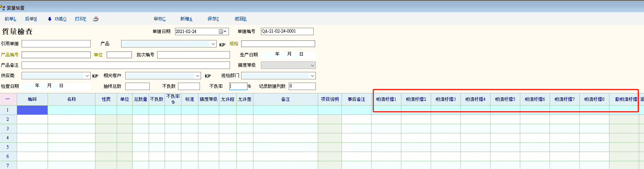Click the 备注 column header in the grid
The image size is (644, 169).
click(285, 99)
